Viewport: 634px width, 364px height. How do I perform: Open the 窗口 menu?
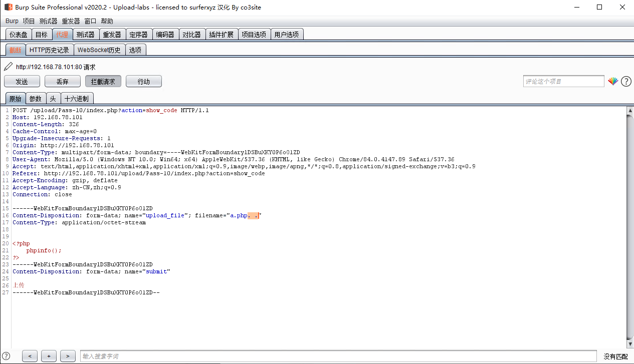click(x=90, y=21)
